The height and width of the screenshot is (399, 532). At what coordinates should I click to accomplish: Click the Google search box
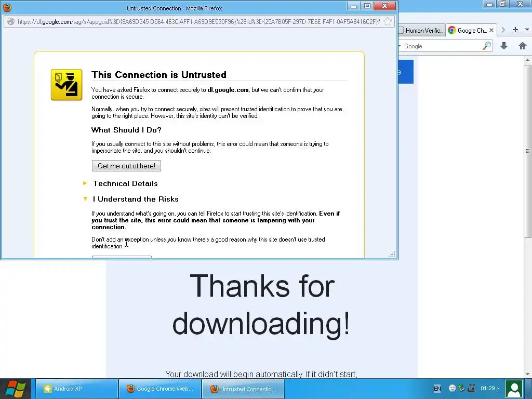pyautogui.click(x=442, y=46)
